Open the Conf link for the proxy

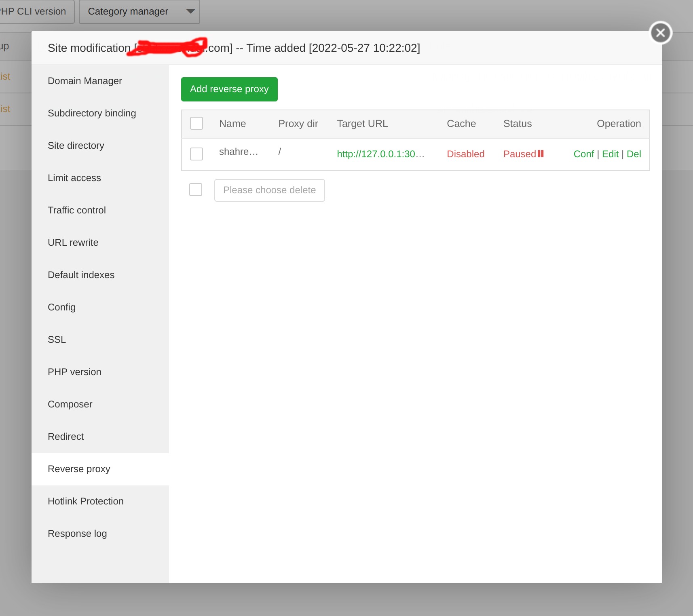coord(583,154)
